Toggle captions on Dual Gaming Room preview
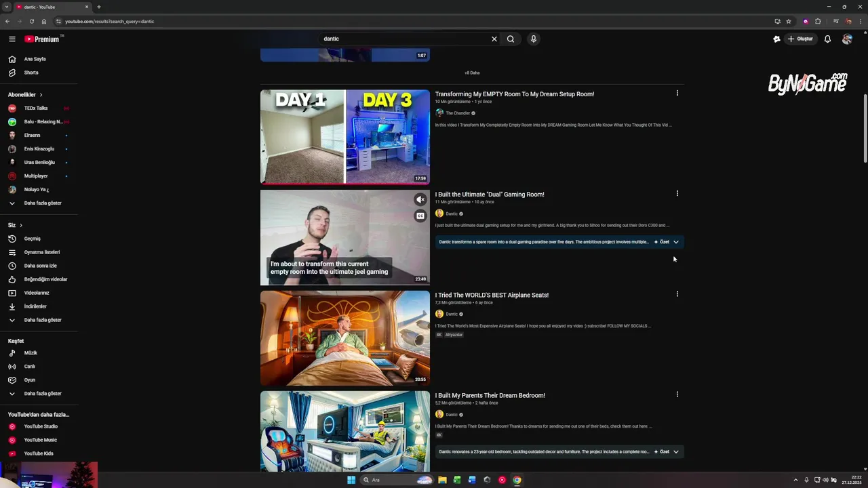Screen dimensions: 868x488 coord(420,216)
